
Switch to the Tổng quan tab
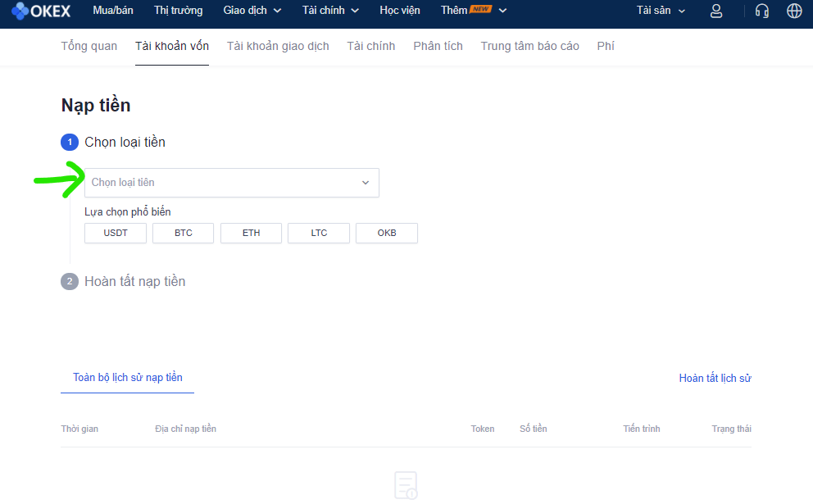pos(89,46)
